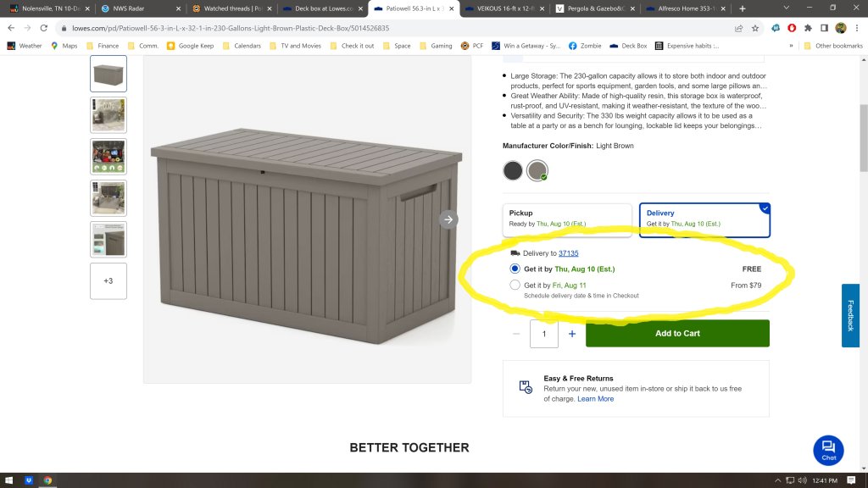The height and width of the screenshot is (488, 868).
Task: Expand the bookmarks overflow chevron
Action: 792,46
